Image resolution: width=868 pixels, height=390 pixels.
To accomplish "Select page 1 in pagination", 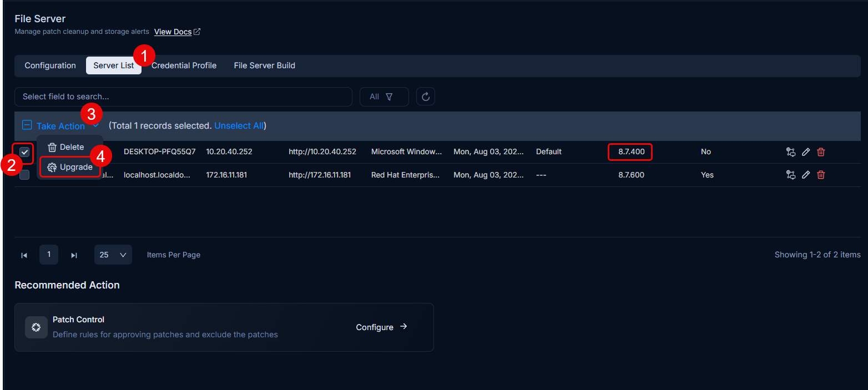I will 49,255.
